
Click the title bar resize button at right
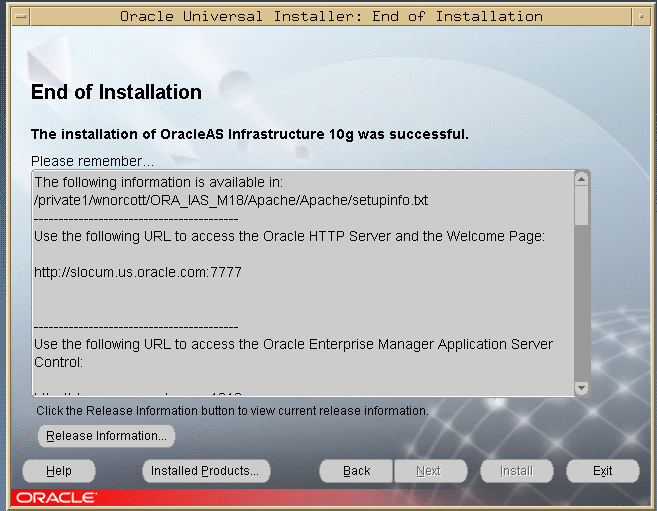point(641,17)
